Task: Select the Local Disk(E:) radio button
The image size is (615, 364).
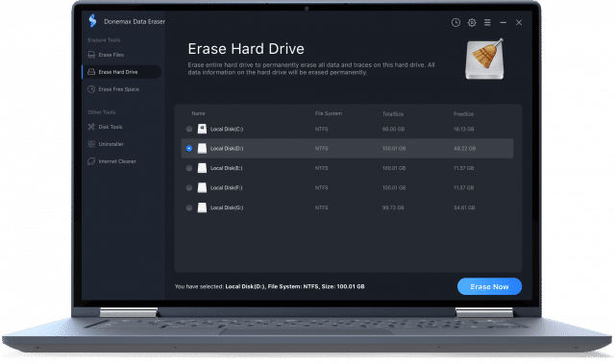Action: [189, 168]
